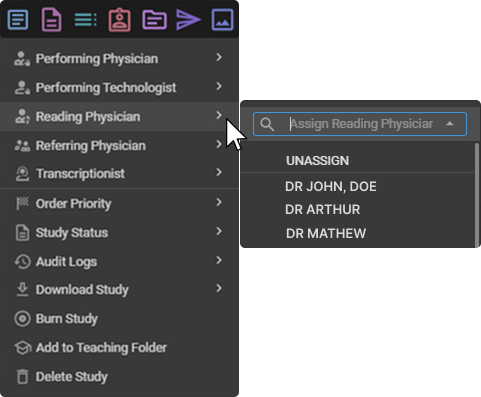Click the red ID badge toolbar icon
481x397 pixels.
[x=119, y=20]
